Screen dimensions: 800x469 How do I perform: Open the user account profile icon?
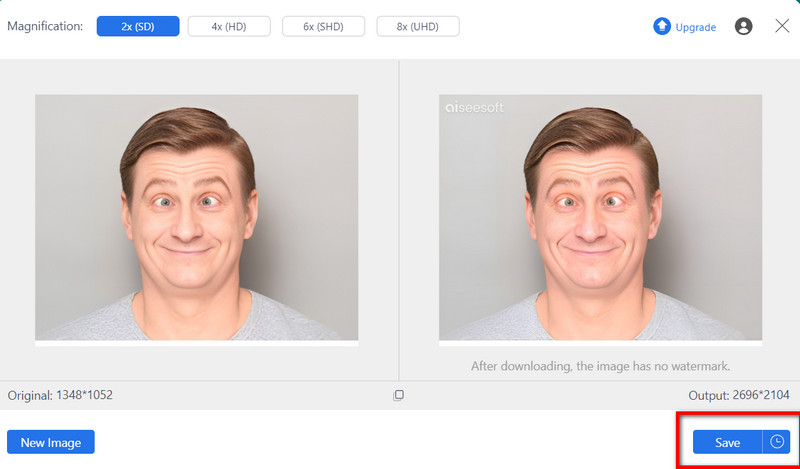pyautogui.click(x=743, y=27)
